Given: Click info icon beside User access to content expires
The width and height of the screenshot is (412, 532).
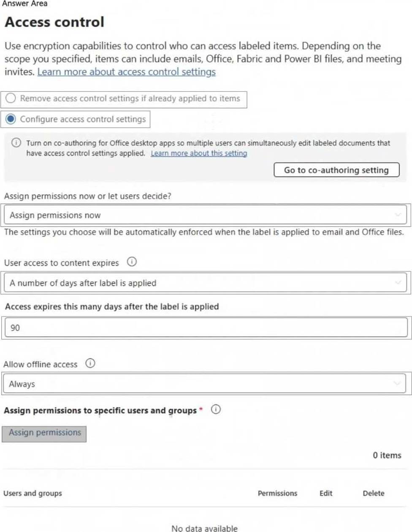Looking at the screenshot, I should tap(132, 262).
